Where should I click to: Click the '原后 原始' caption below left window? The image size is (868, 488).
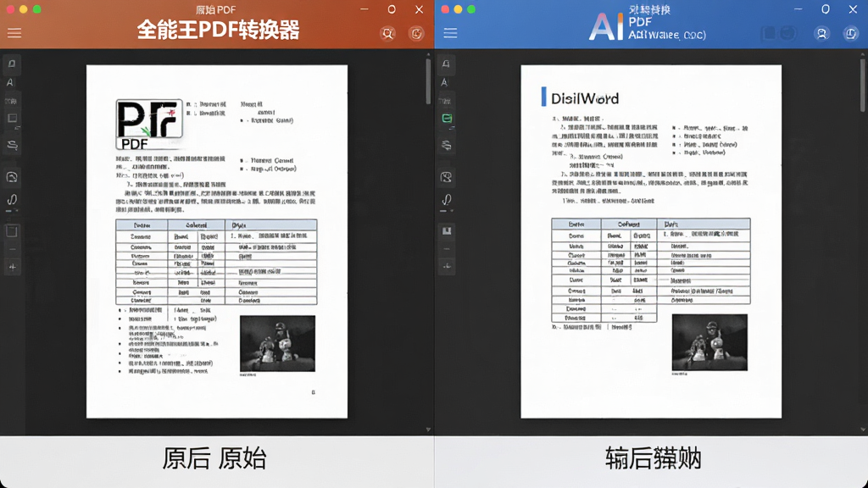pyautogui.click(x=214, y=458)
